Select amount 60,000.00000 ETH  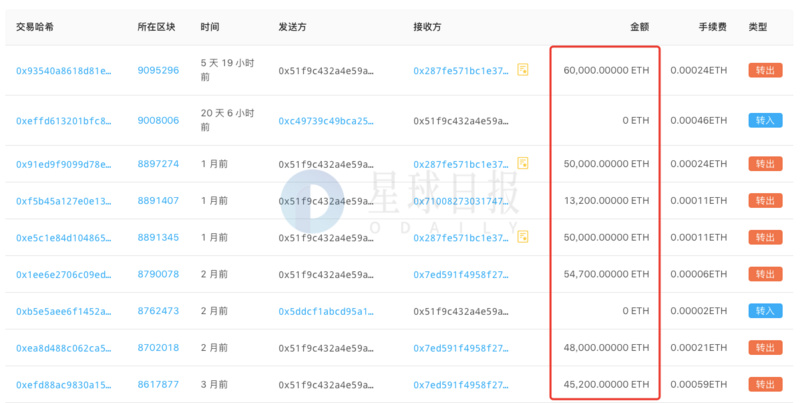(606, 70)
